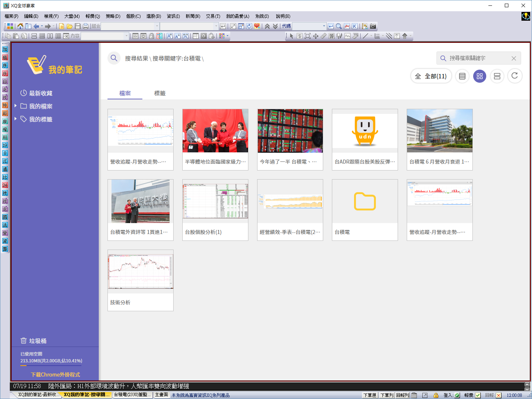Open the 大盤(M) menu
The width and height of the screenshot is (532, 399).
[x=72, y=16]
